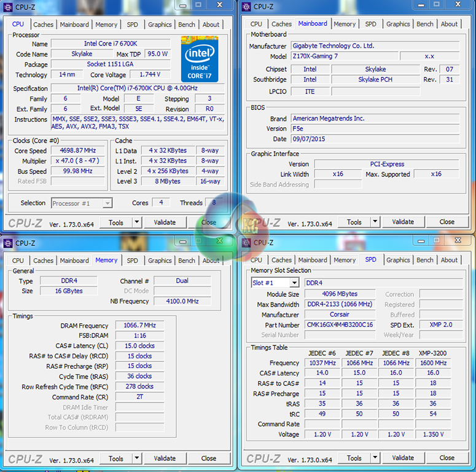476x472 pixels.
Task: Click Validate button in Mainboard window
Action: tap(403, 222)
